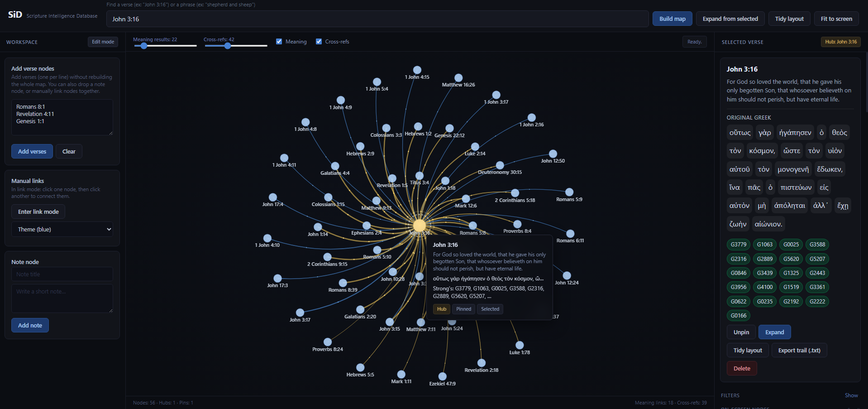Select the Revelation 2:18 node
This screenshot has height=409, width=868.
point(482,363)
